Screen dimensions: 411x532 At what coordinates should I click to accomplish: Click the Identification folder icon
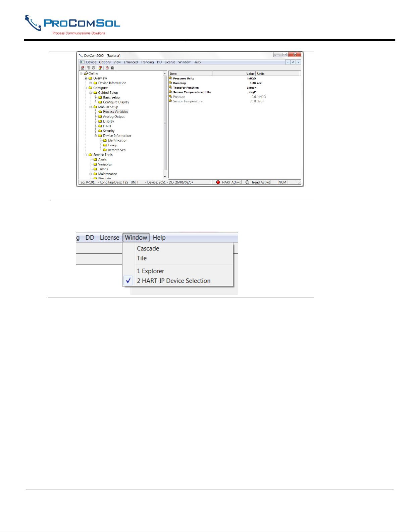(105, 140)
